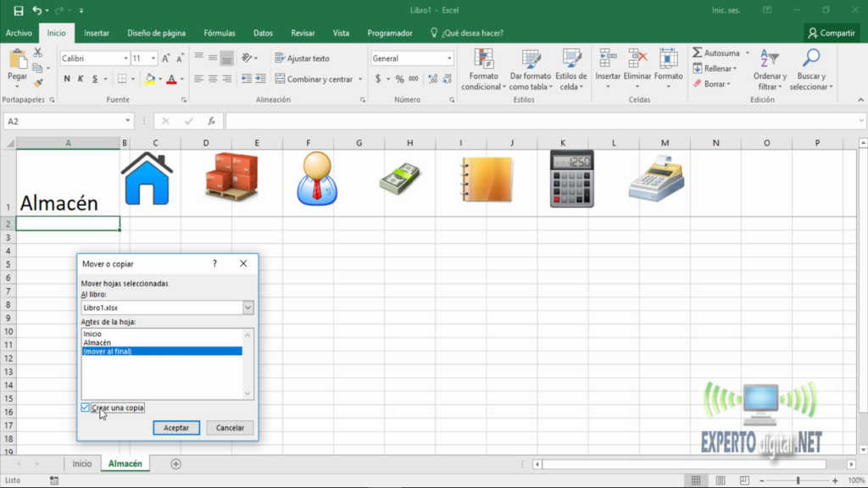Toggle bold with the N button
This screenshot has height=488, width=868.
tap(67, 78)
